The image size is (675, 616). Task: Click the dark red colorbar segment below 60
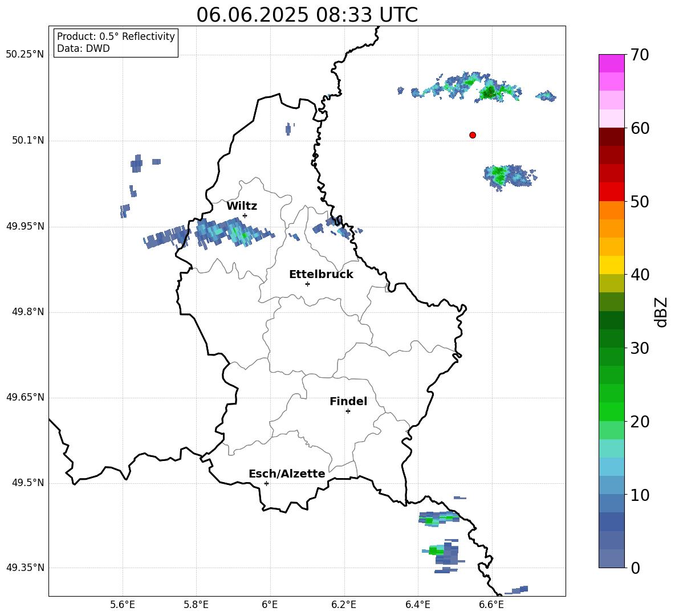[611, 137]
